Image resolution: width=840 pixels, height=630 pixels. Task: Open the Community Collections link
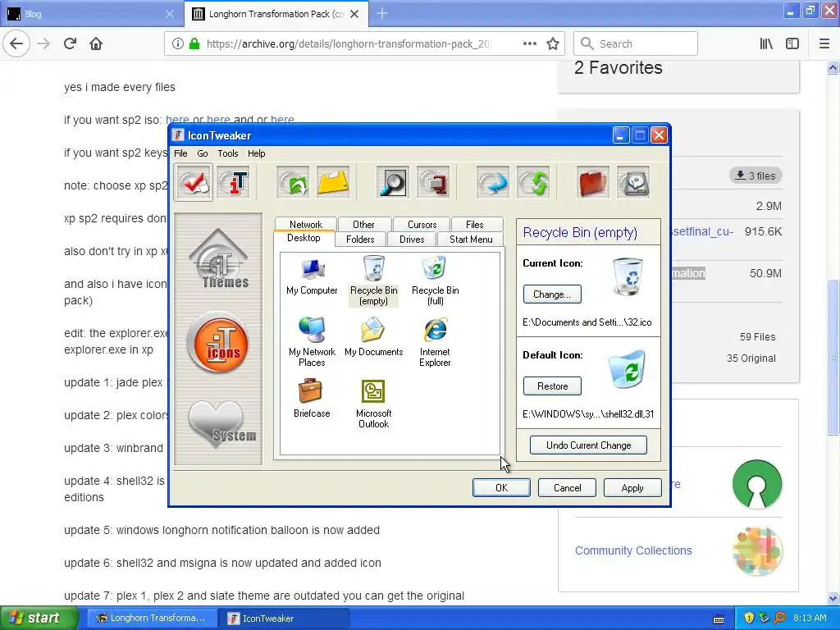pyautogui.click(x=633, y=550)
